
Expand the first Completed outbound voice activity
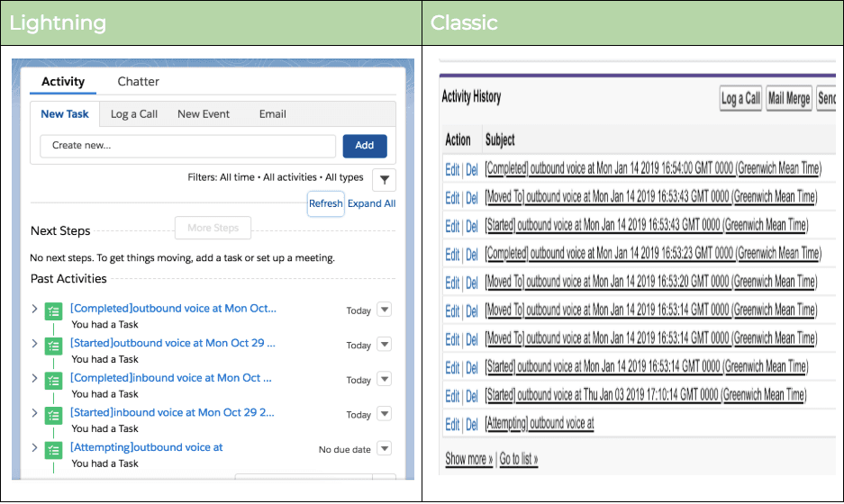click(x=34, y=309)
